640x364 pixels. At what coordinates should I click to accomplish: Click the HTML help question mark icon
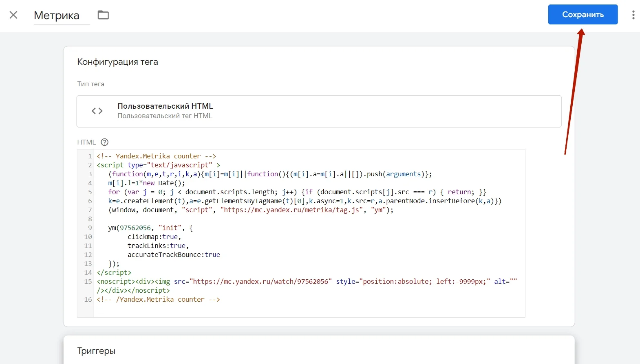105,142
